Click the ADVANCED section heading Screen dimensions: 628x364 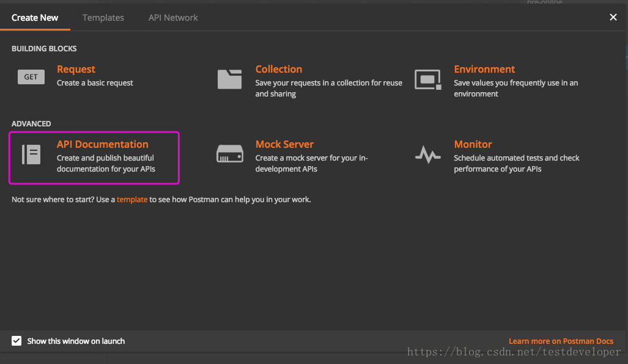(31, 123)
